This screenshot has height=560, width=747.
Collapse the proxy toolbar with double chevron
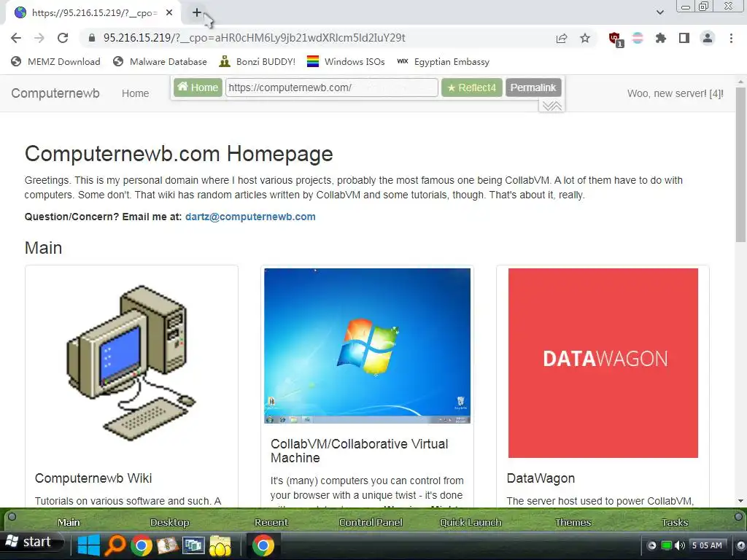point(551,106)
